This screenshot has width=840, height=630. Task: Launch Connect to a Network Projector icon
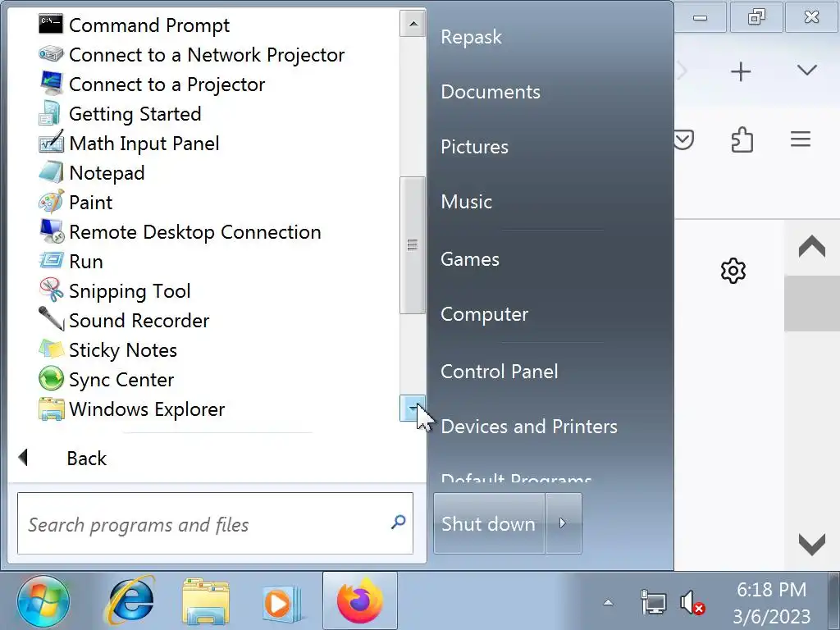(51, 54)
